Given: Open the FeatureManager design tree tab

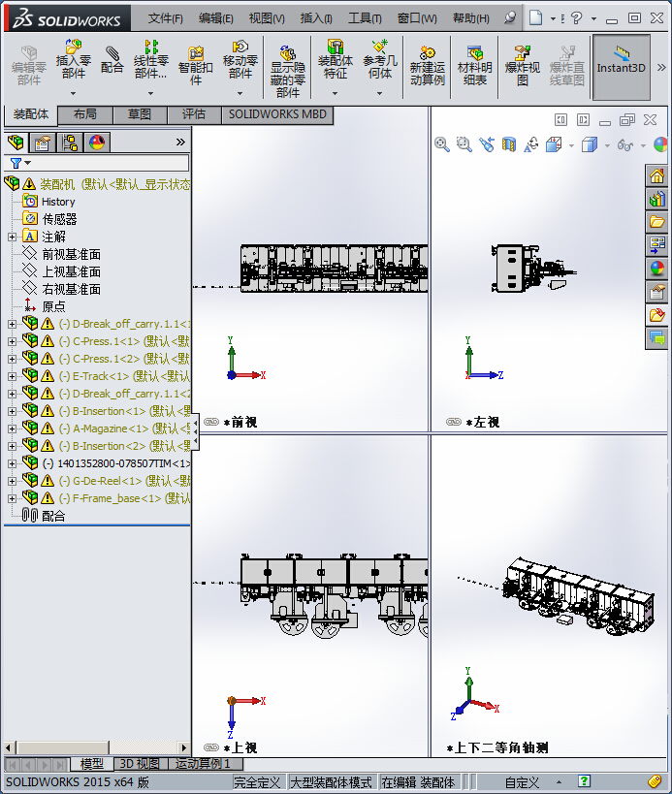Looking at the screenshot, I should [16, 143].
